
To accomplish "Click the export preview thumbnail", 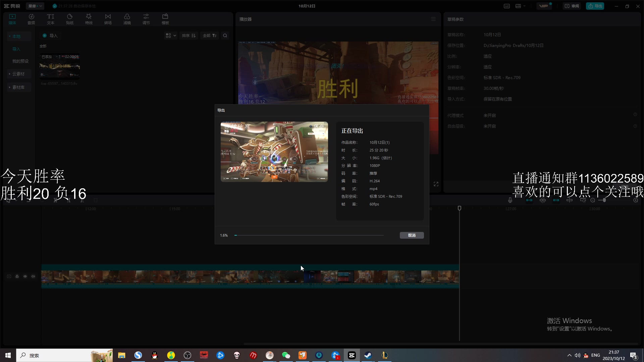I will [274, 152].
